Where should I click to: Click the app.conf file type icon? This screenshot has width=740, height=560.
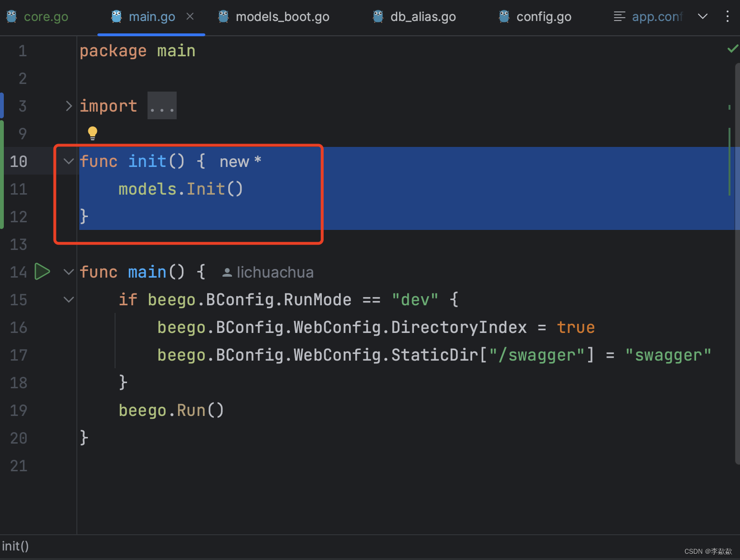[619, 16]
